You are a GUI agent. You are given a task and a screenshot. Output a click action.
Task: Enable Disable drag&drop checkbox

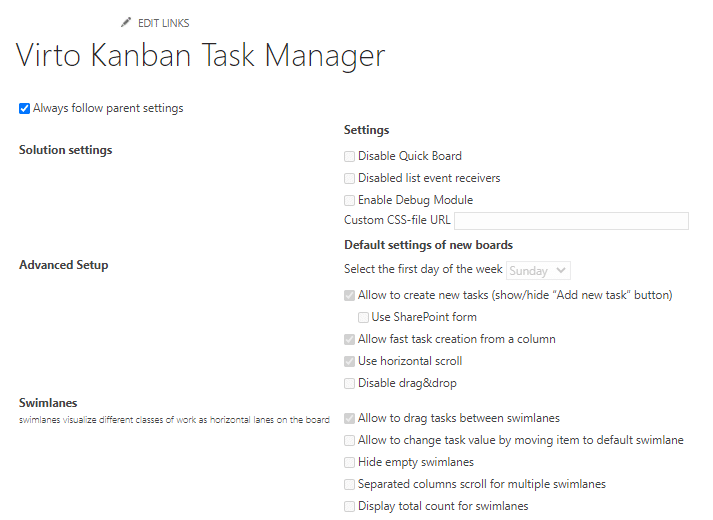click(349, 384)
